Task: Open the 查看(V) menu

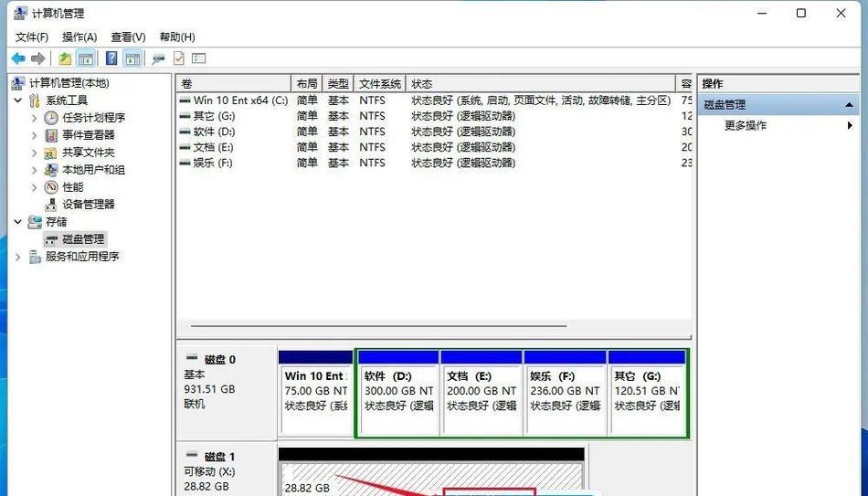Action: click(128, 37)
